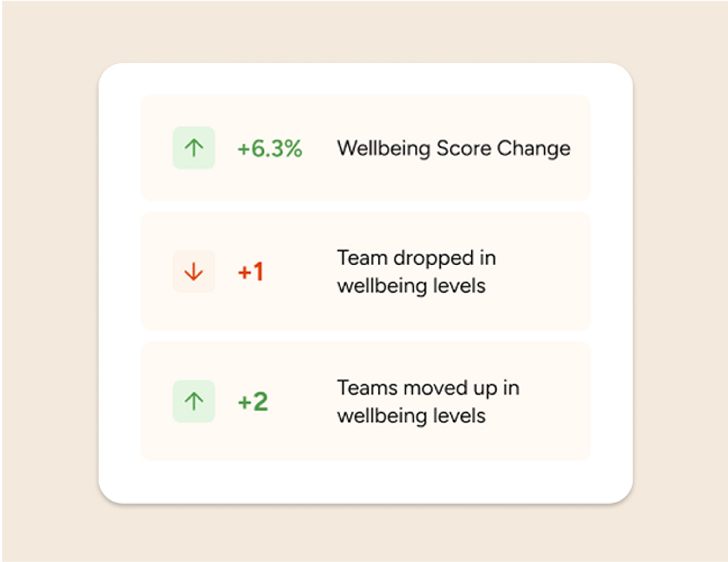Screen dimensions: 728x562
Task: Click 'wellbeing levels' under 'Teams moved up in'
Action: coord(411,416)
